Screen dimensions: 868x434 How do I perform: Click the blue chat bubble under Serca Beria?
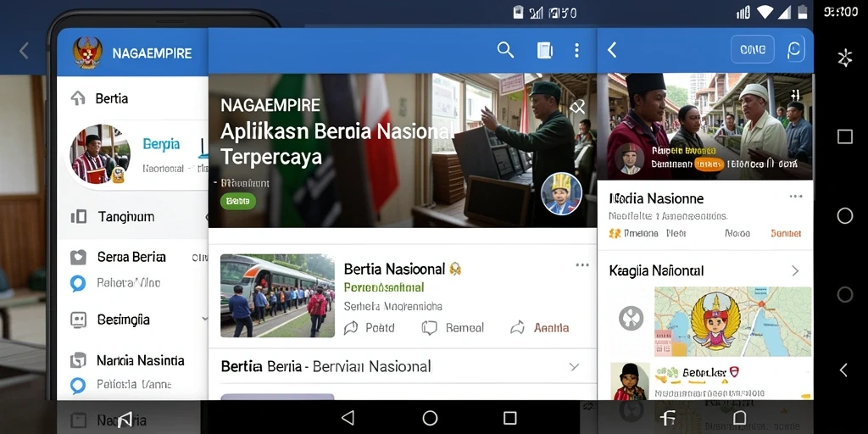pos(78,283)
